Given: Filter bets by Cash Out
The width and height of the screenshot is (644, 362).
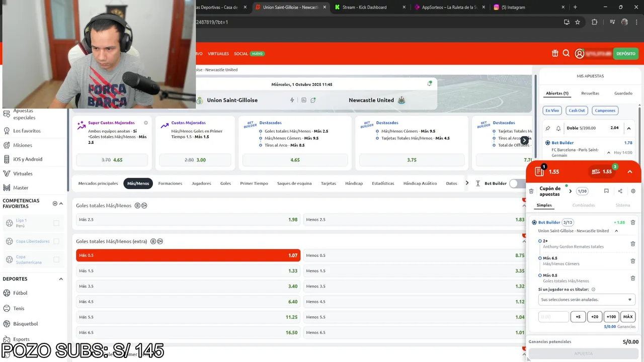Looking at the screenshot, I should (x=577, y=110).
